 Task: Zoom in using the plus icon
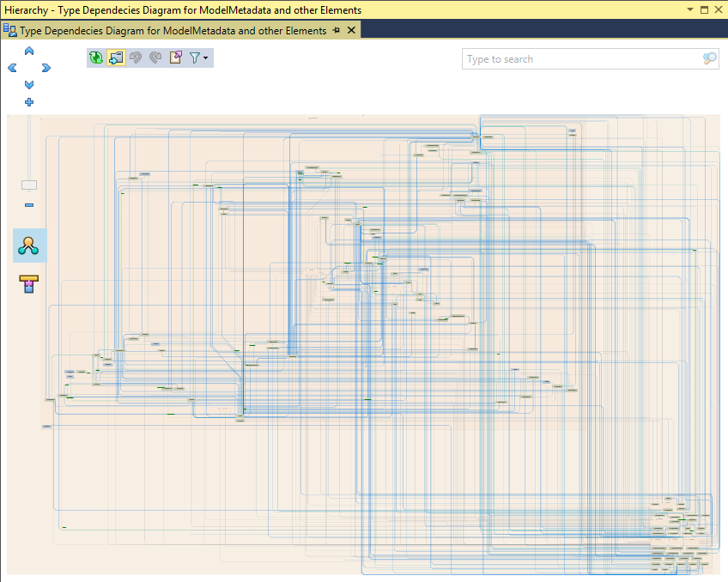29,102
